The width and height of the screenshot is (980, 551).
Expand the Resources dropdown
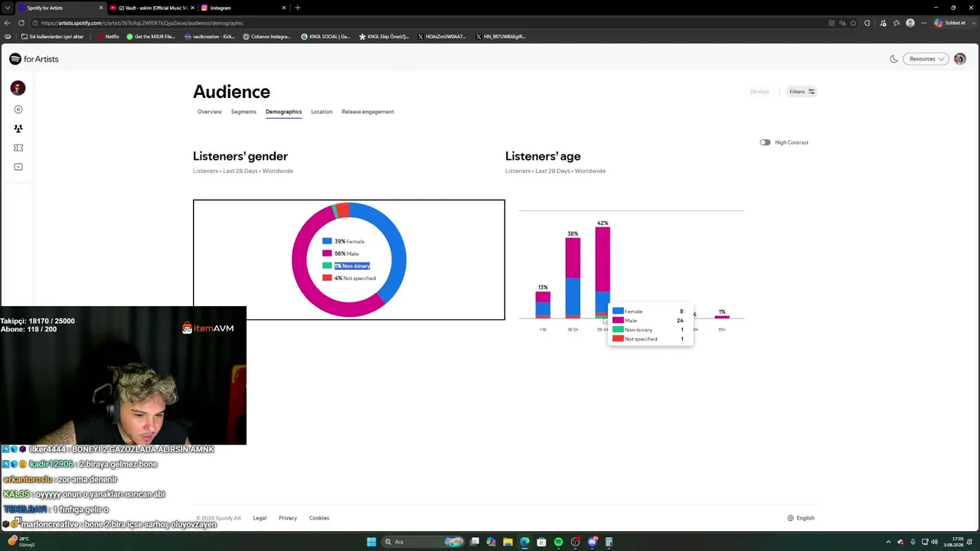coord(926,59)
